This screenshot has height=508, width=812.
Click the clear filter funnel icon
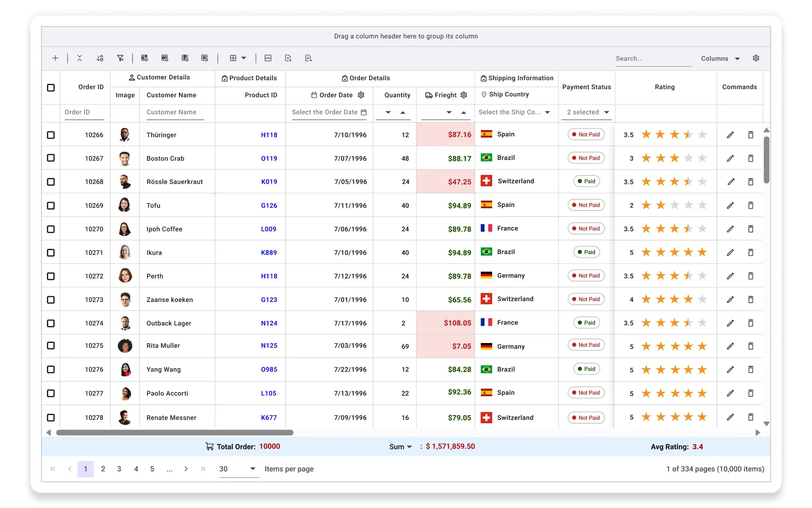click(x=120, y=58)
